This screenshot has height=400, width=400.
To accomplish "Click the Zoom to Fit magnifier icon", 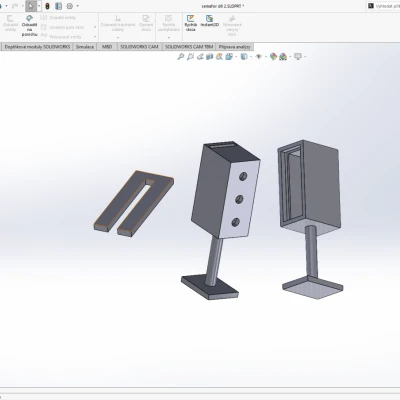I will click(181, 57).
